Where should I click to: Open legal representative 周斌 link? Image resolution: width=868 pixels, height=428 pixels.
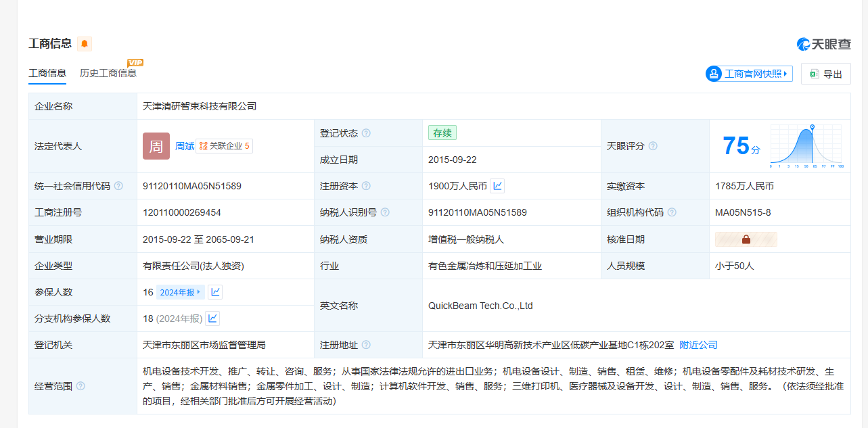pos(184,146)
